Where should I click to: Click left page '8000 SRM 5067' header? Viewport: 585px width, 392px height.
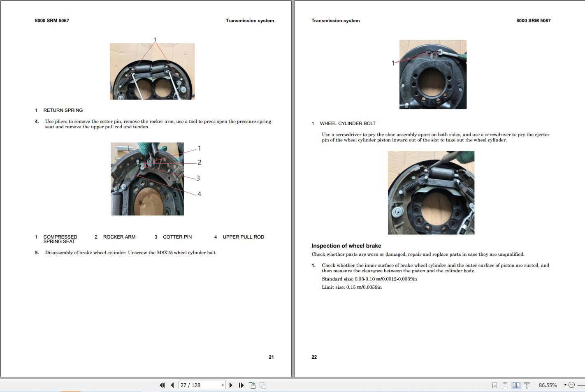pos(52,21)
